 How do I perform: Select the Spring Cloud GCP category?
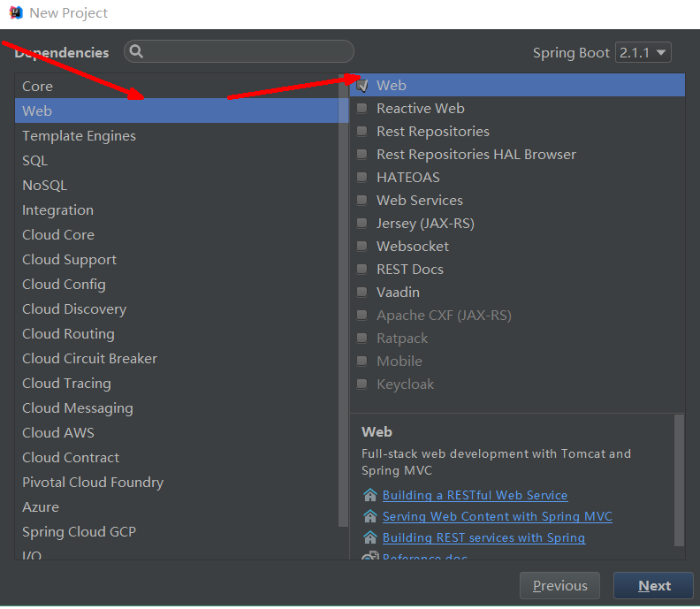coord(177,531)
